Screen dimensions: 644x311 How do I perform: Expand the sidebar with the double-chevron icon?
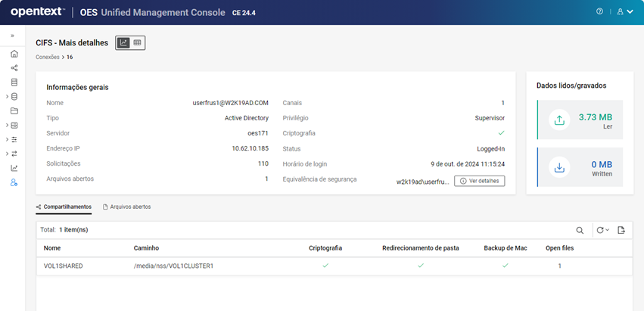(x=12, y=36)
